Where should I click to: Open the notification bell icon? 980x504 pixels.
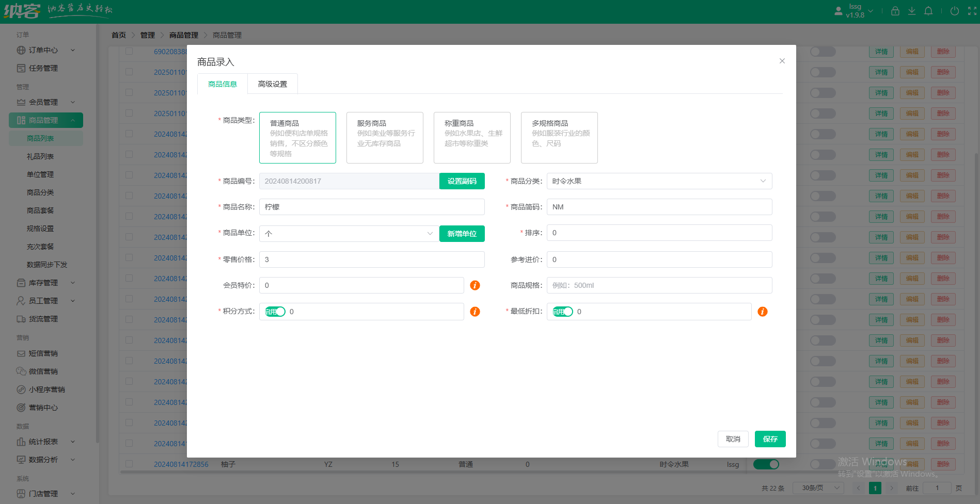[x=928, y=11]
